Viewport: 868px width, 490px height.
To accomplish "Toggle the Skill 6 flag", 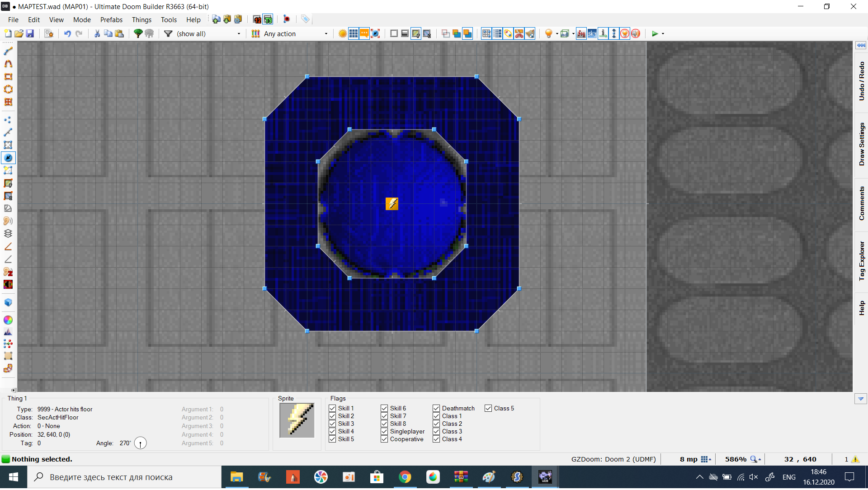I will pyautogui.click(x=384, y=409).
